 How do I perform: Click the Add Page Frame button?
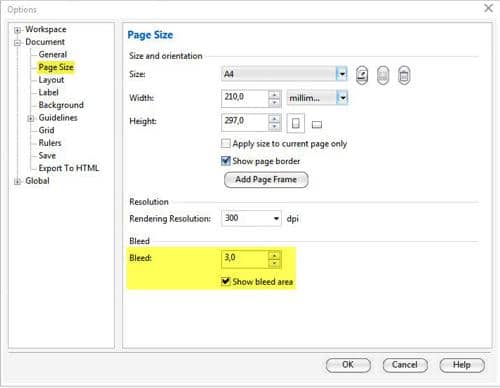[266, 180]
